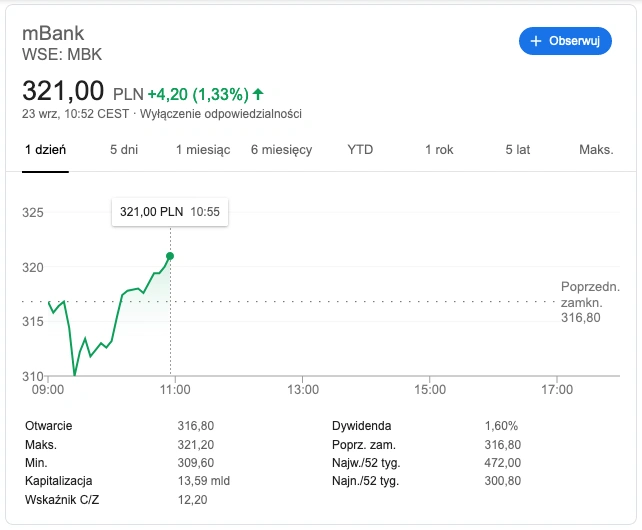Viewport: 642px width, 530px height.
Task: Click the plus icon in Obserwuj button
Action: (536, 41)
